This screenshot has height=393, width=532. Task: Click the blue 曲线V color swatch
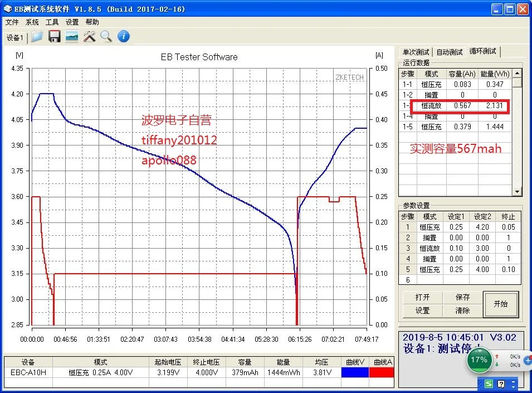355,372
